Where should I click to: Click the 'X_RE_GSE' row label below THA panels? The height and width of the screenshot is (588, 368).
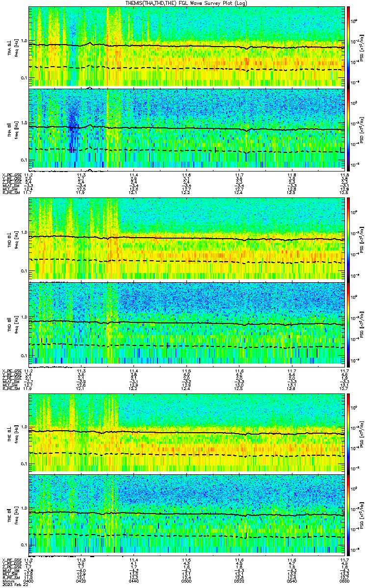point(11,174)
